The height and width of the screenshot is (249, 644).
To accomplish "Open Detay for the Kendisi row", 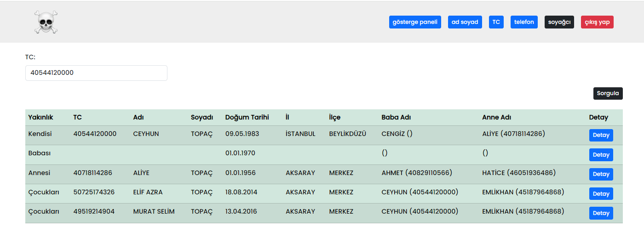I will 601,135.
